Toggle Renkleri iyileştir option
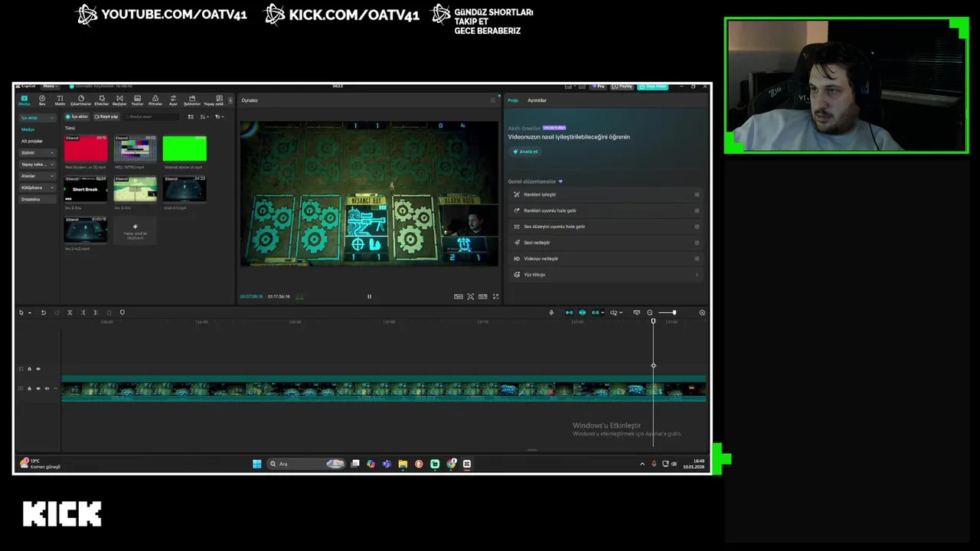Viewport: 980px width, 551px height. [x=697, y=194]
